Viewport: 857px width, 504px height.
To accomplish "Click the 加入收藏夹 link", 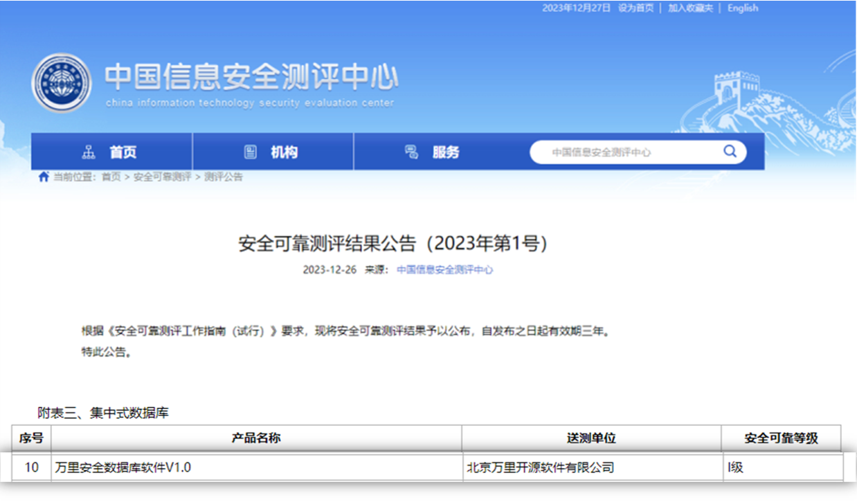I will click(x=690, y=8).
